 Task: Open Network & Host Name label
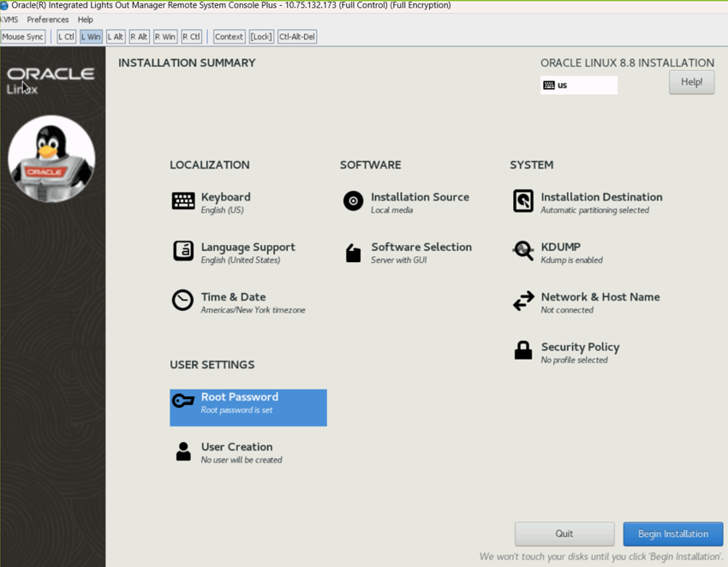click(600, 296)
